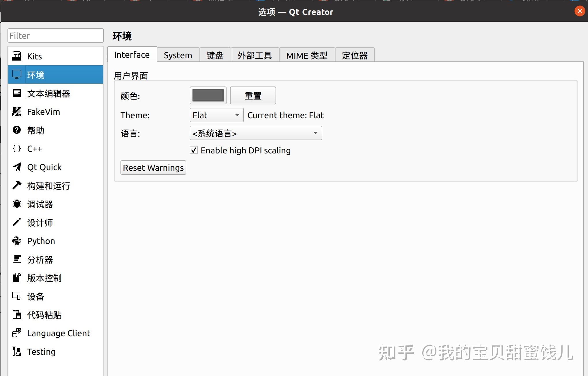Switch to the System tab
This screenshot has width=588, height=376.
[178, 55]
